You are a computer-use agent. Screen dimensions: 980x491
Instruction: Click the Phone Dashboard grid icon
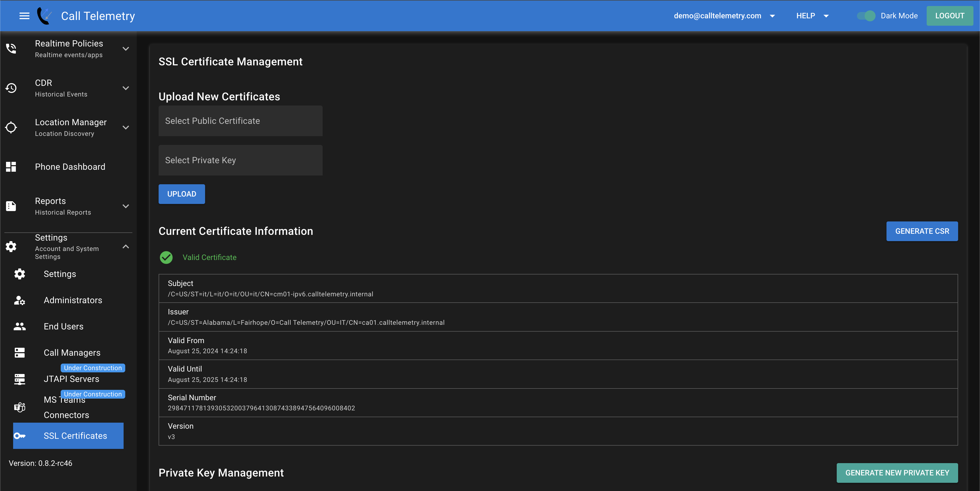click(11, 166)
